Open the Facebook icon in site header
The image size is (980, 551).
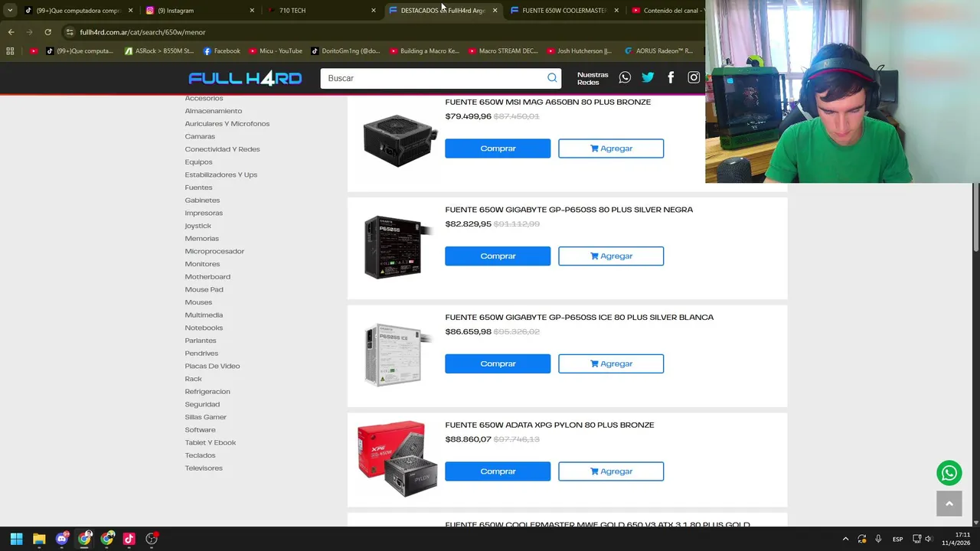point(671,77)
